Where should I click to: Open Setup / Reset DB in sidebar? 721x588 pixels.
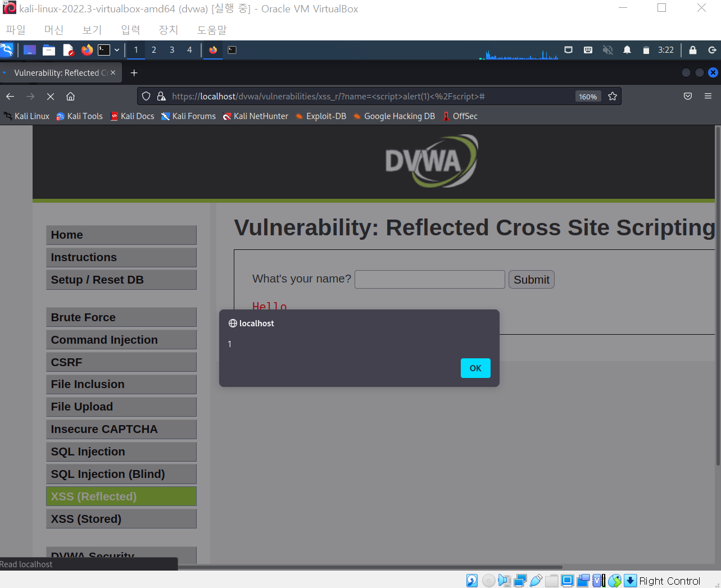pos(121,280)
